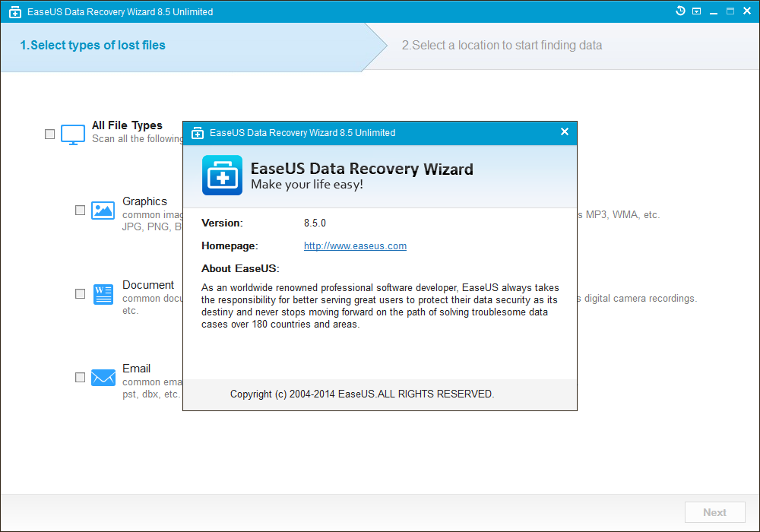Check the Graphics file type checkbox
The height and width of the screenshot is (532, 760).
[80, 211]
